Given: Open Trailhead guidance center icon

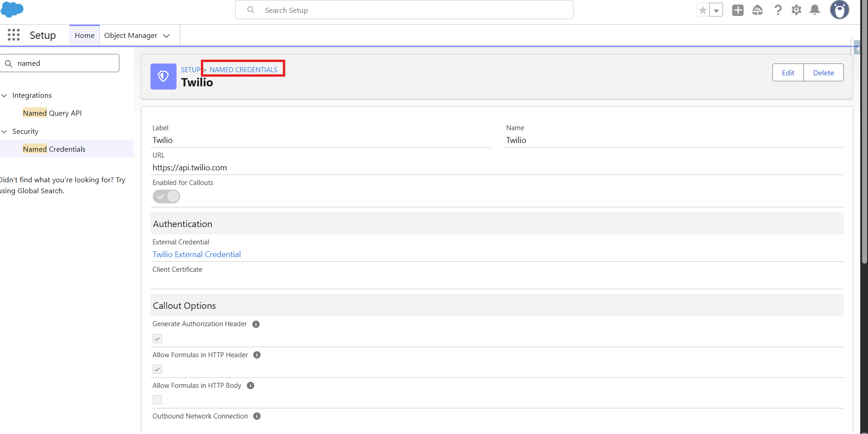Looking at the screenshot, I should click(757, 10).
